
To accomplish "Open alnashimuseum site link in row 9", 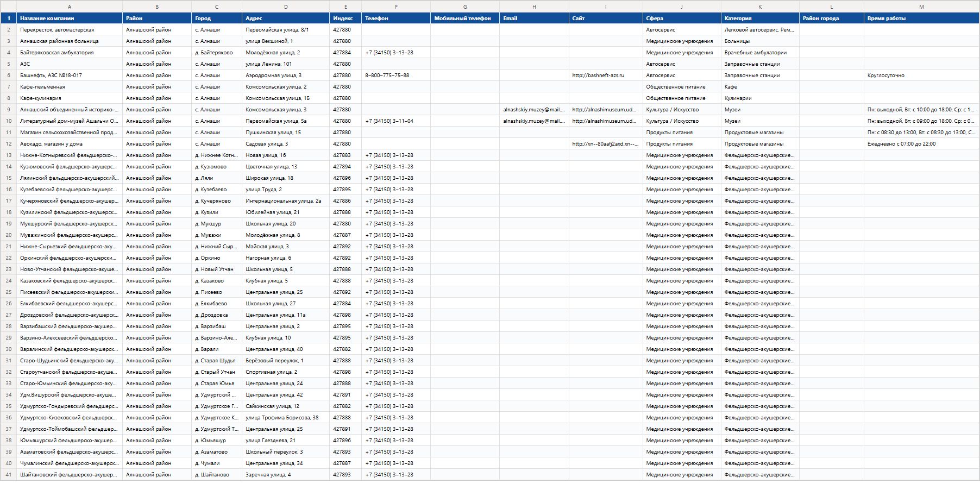I will 606,110.
